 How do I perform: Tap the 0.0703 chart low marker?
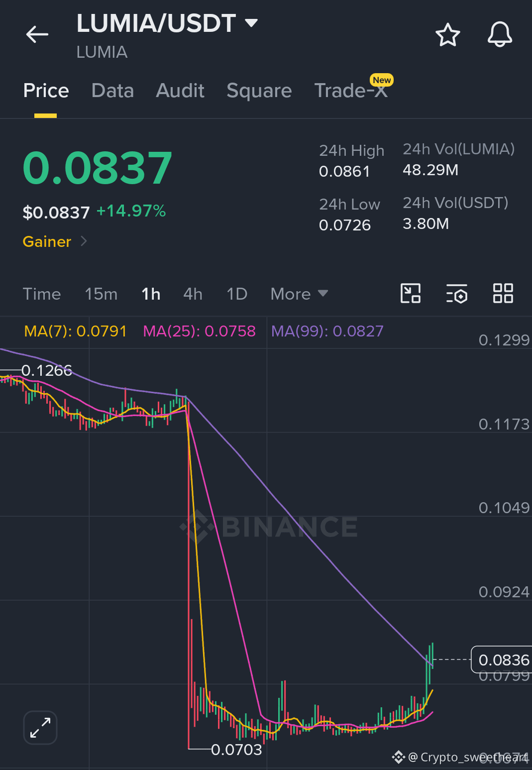click(x=236, y=750)
